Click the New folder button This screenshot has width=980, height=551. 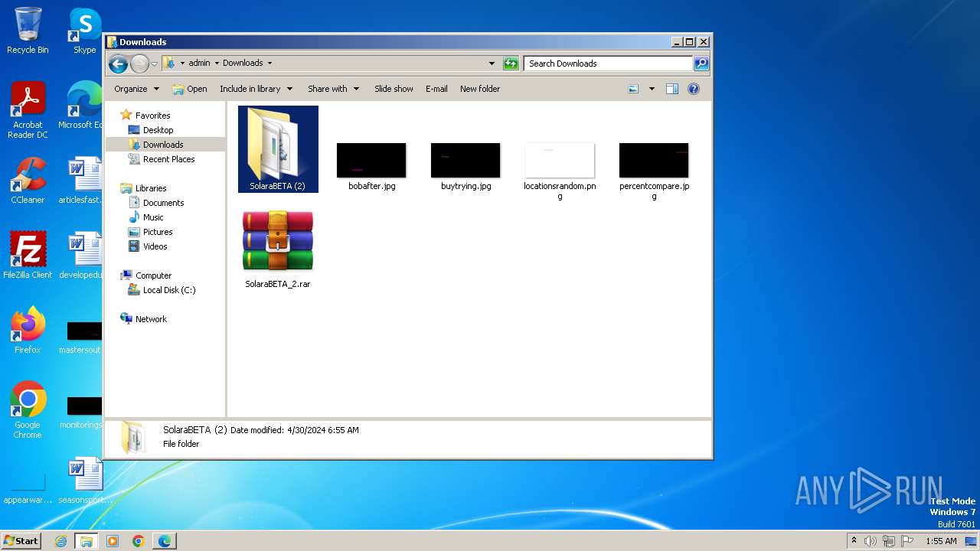(480, 89)
